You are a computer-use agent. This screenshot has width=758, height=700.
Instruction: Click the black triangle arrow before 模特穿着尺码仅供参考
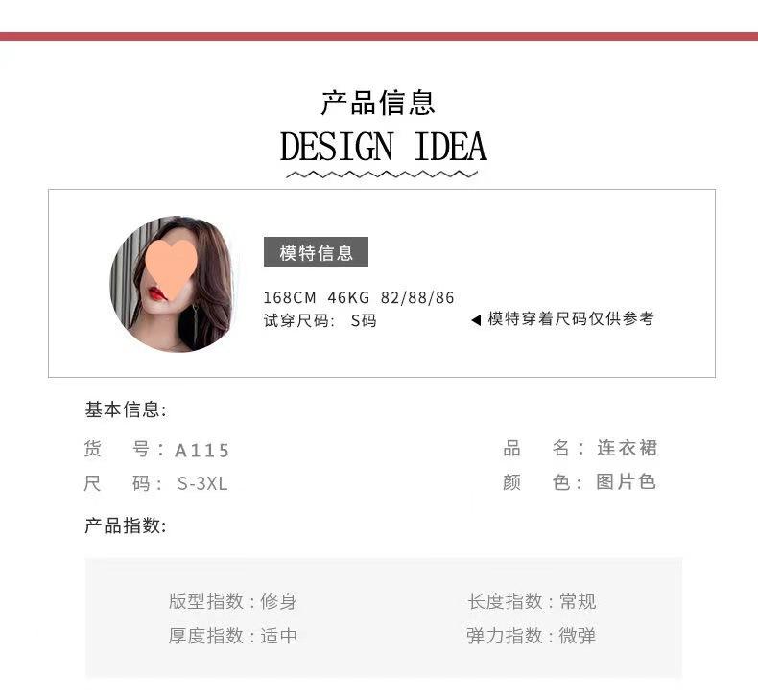tap(476, 320)
